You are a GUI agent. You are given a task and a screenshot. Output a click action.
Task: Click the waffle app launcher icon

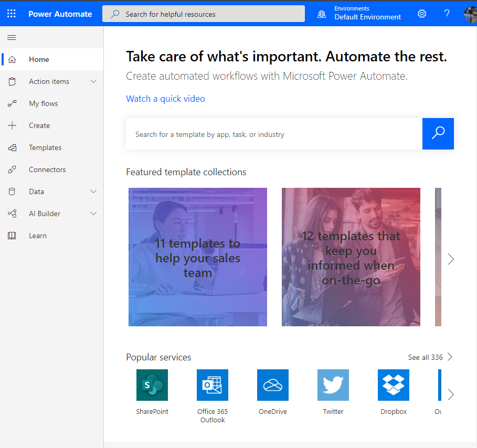11,13
